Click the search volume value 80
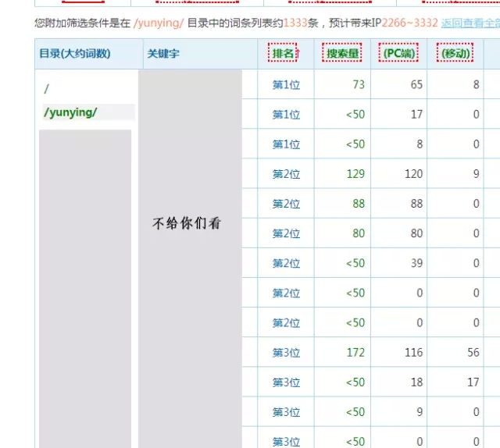The height and width of the screenshot is (448, 500). coord(359,233)
